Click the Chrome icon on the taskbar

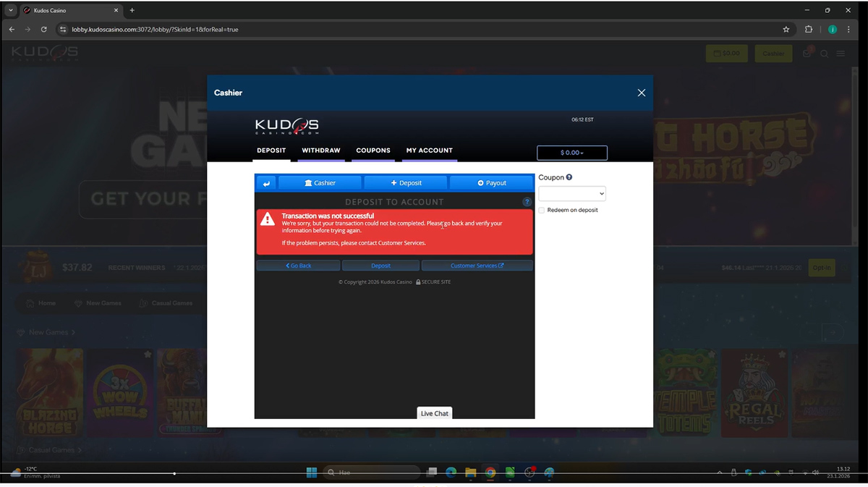coord(490,473)
